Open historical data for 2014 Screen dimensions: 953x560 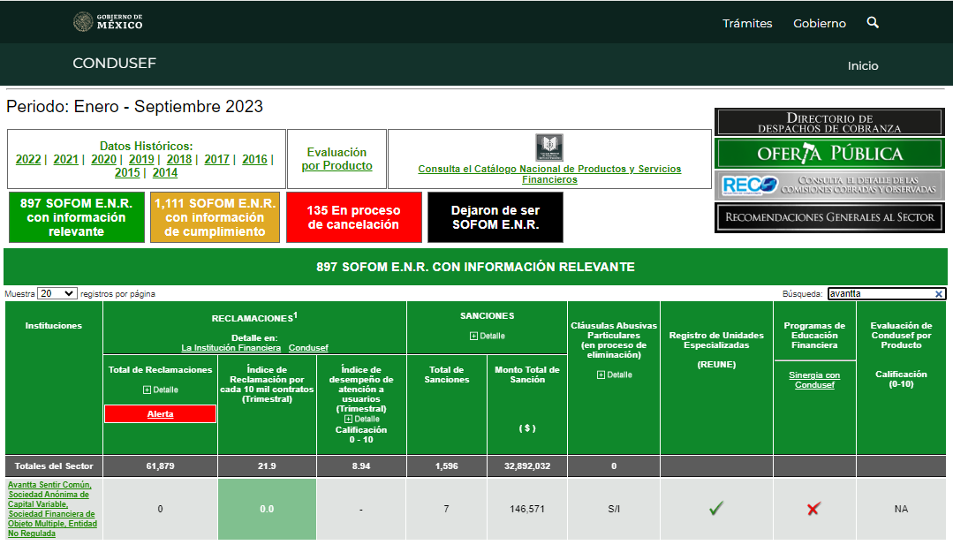click(x=165, y=173)
